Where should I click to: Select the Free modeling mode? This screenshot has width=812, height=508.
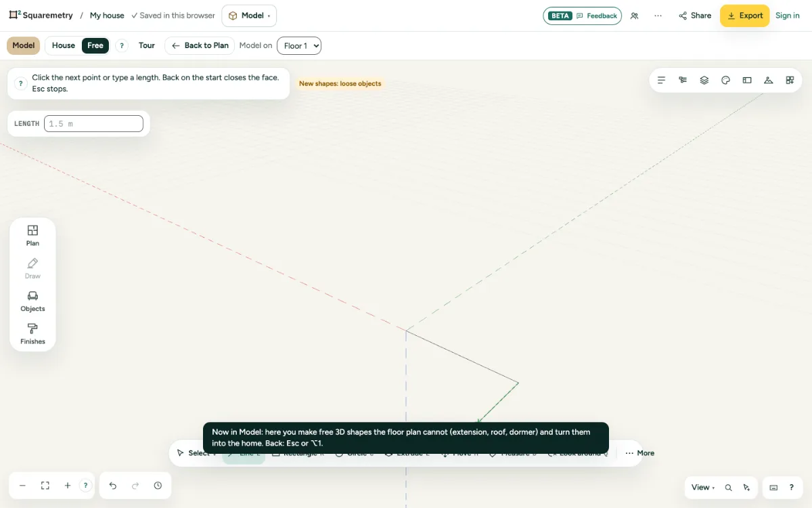(95, 45)
